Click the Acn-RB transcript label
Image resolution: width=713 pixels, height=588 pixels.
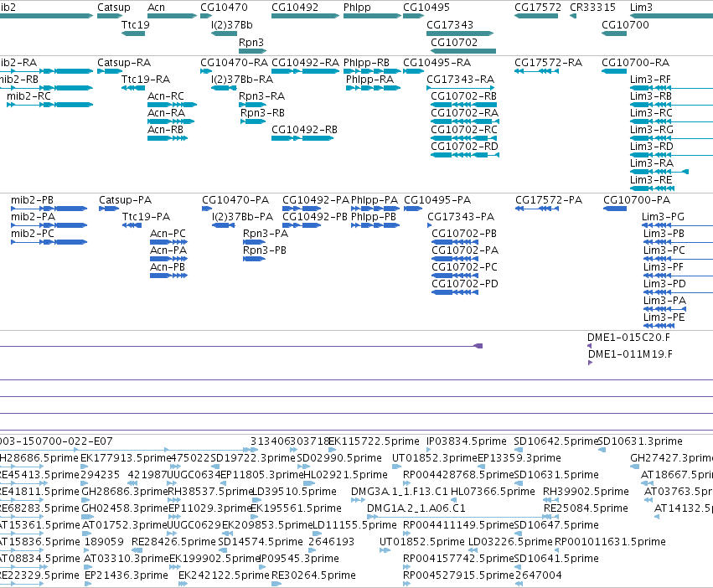click(x=166, y=130)
